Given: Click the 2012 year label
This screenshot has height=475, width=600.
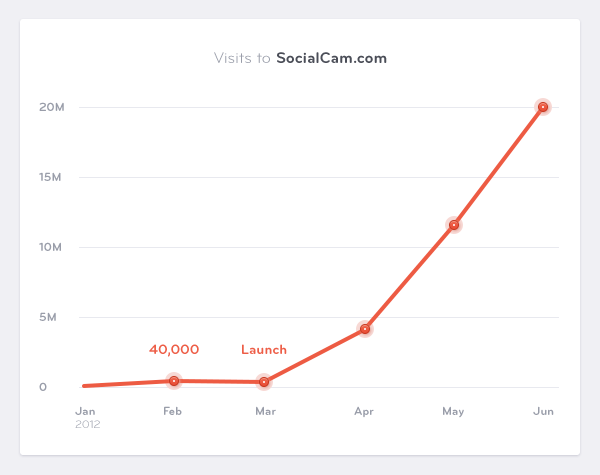Looking at the screenshot, I should tap(88, 424).
